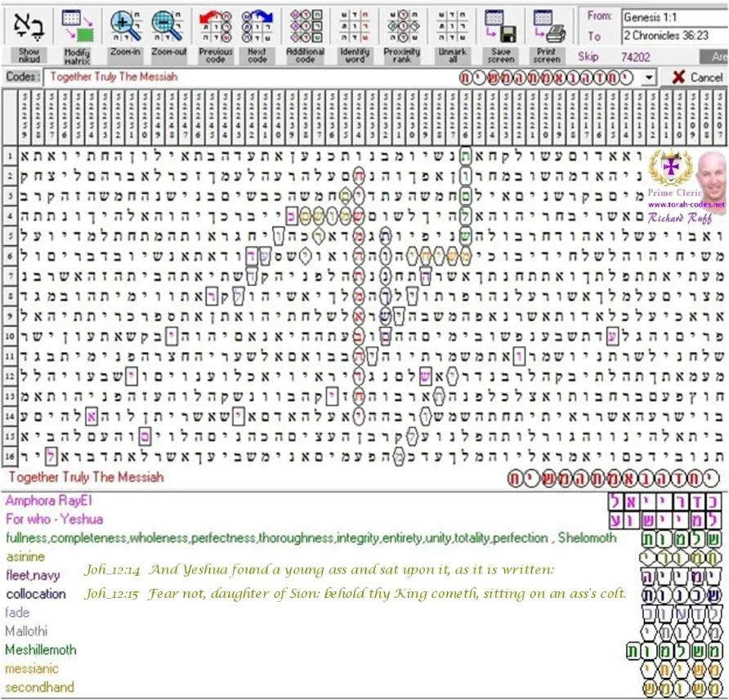
Task: Click the row 16 number header in the matrix
Action: 10,457
